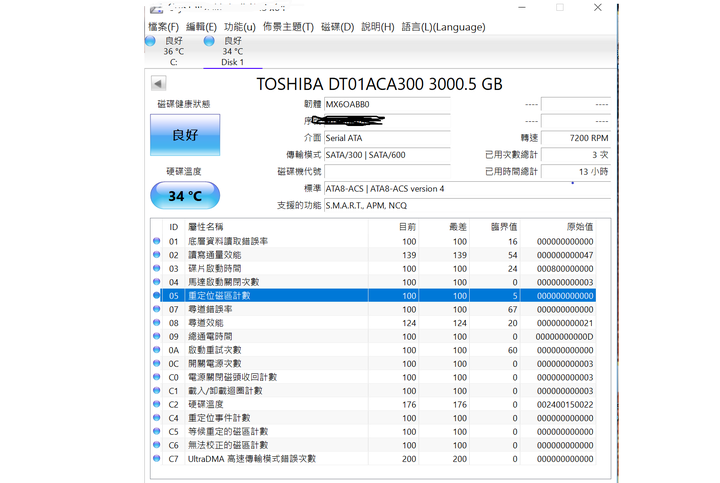The width and height of the screenshot is (720, 483).
Task: Click the status dot for attribute C7
Action: click(157, 458)
